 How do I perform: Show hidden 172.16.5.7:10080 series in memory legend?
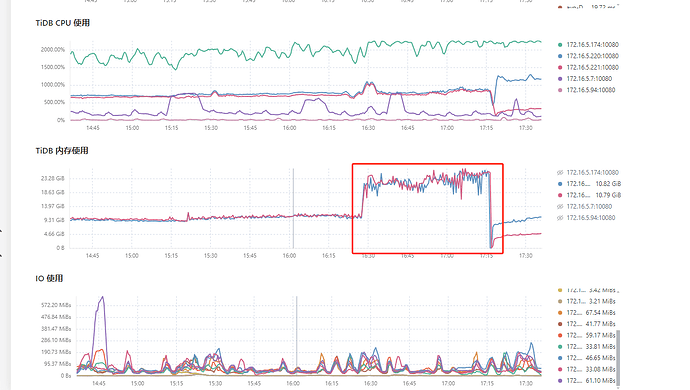(x=585, y=206)
